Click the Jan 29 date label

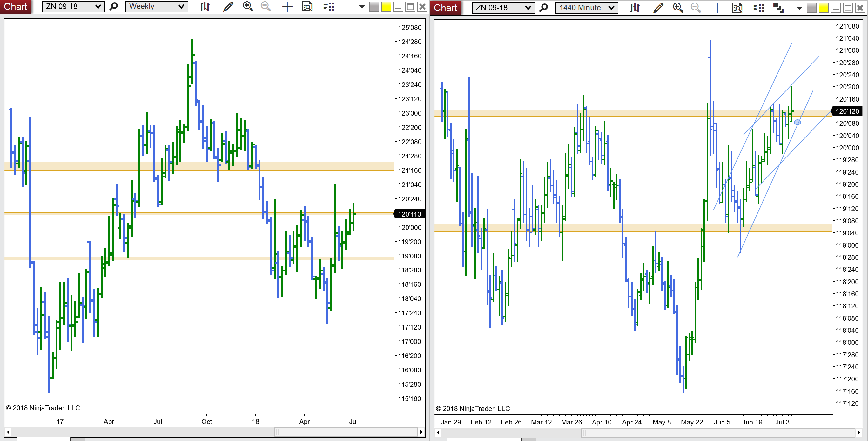pyautogui.click(x=451, y=422)
